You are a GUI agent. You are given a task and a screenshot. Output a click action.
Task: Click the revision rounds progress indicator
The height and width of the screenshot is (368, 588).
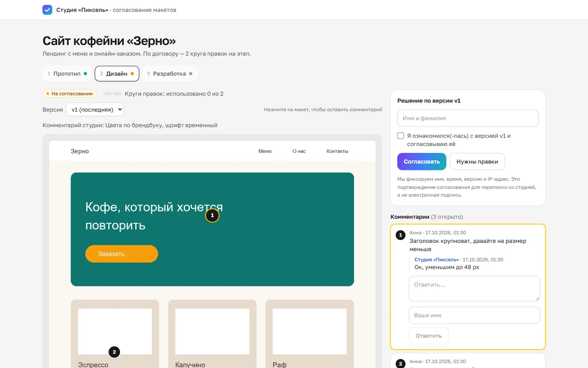112,94
